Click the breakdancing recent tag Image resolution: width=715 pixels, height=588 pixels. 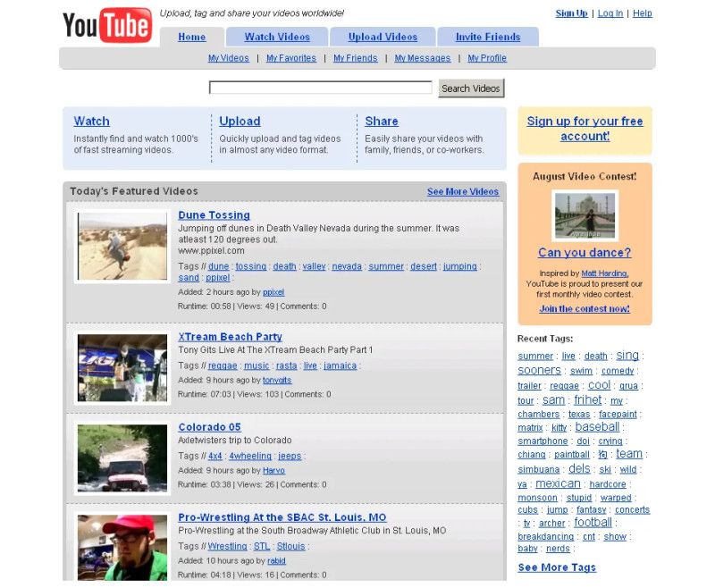click(x=545, y=536)
